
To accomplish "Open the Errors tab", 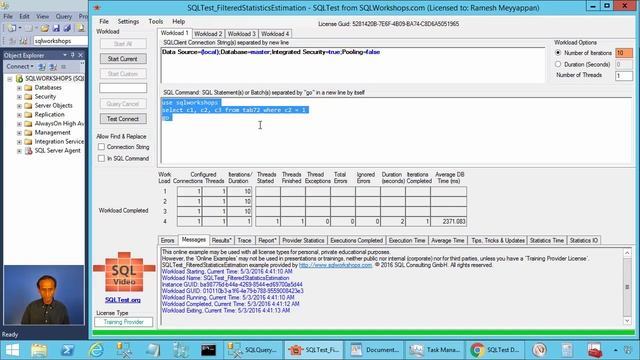I will [167, 240].
